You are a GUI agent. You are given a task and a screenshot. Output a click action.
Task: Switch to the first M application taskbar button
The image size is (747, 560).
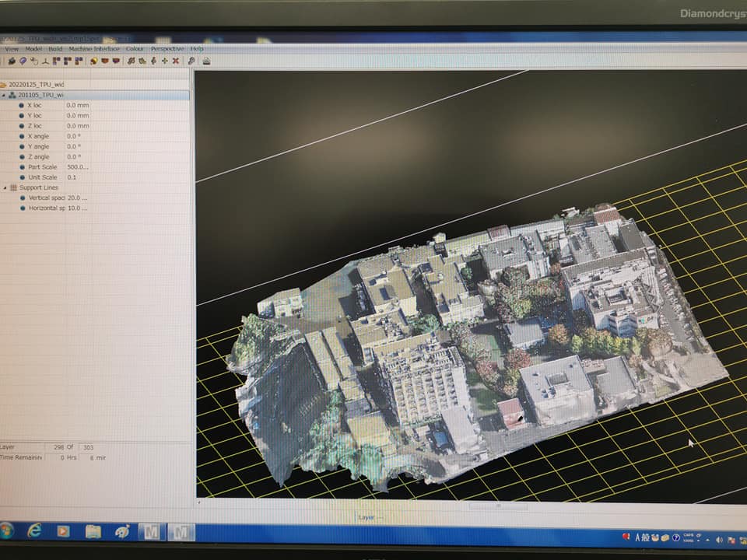coord(152,532)
